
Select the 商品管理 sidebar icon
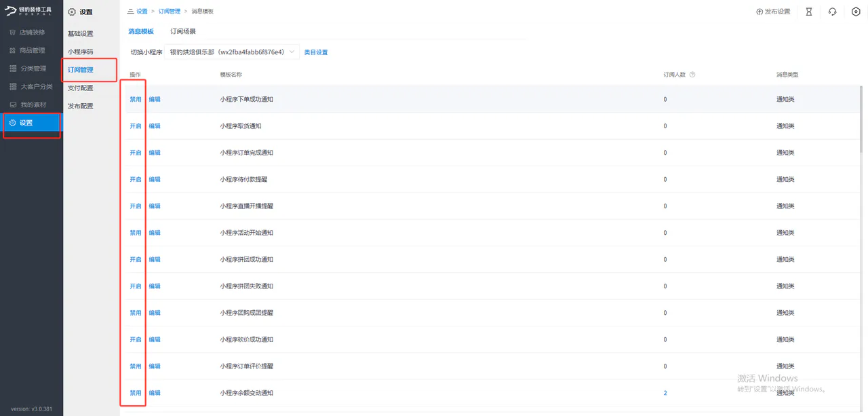coord(13,50)
